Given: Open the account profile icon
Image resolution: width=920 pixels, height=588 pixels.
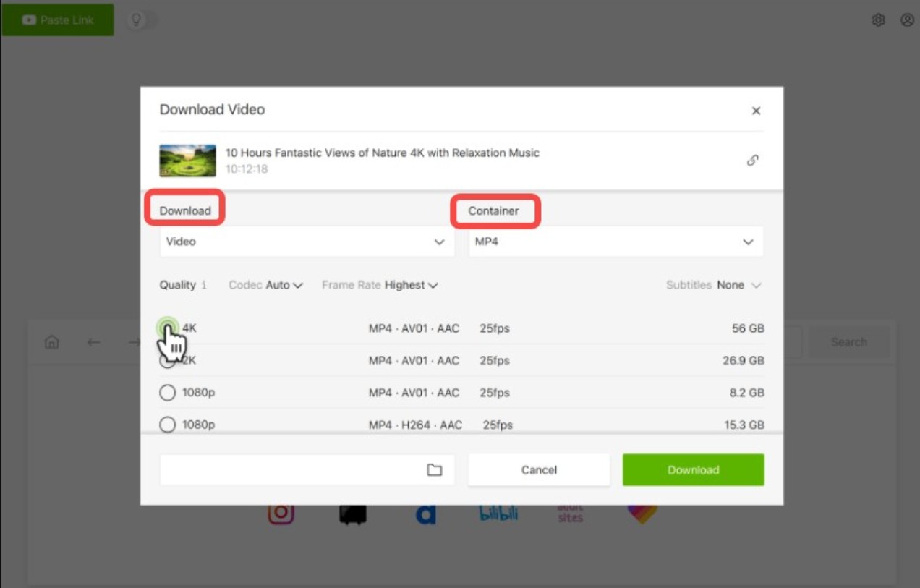Looking at the screenshot, I should point(907,20).
